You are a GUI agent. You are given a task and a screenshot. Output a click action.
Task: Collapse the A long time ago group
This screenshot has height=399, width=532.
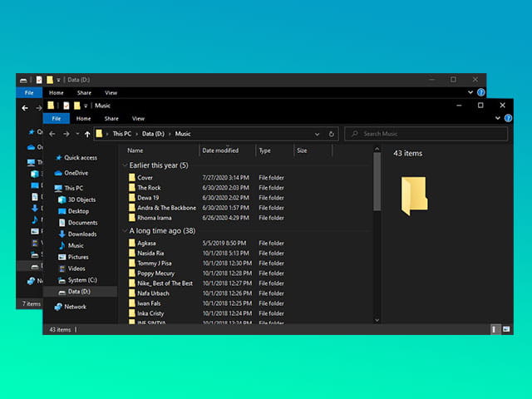coord(125,230)
